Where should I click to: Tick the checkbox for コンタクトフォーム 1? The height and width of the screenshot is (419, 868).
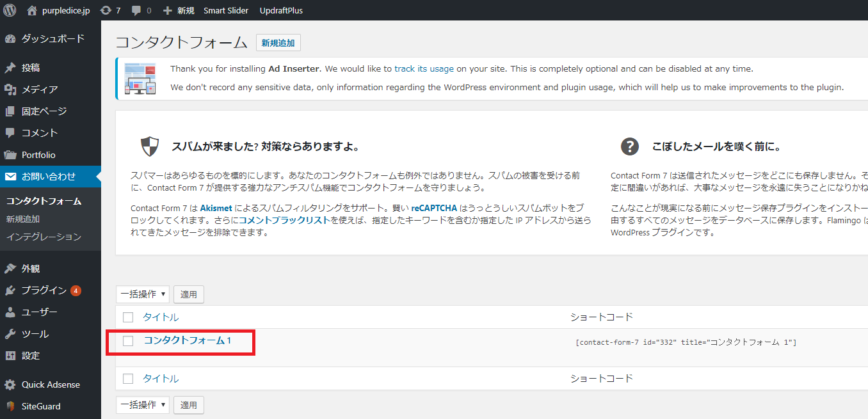[128, 341]
